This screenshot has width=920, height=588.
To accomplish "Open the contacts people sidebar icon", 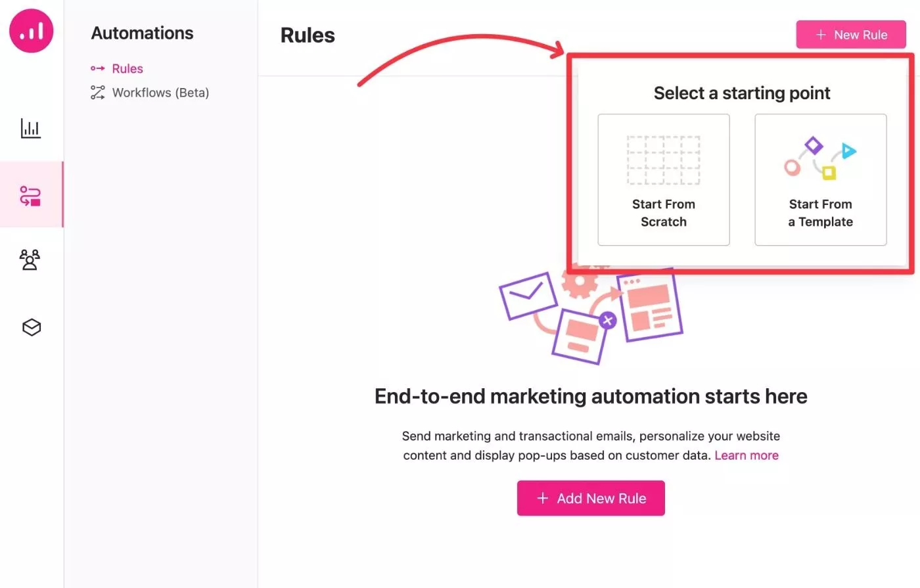I will click(x=30, y=260).
